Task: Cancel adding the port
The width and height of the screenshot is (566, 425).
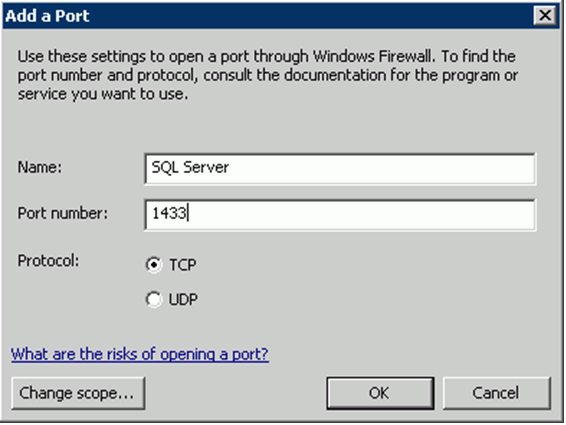Action: click(x=497, y=393)
